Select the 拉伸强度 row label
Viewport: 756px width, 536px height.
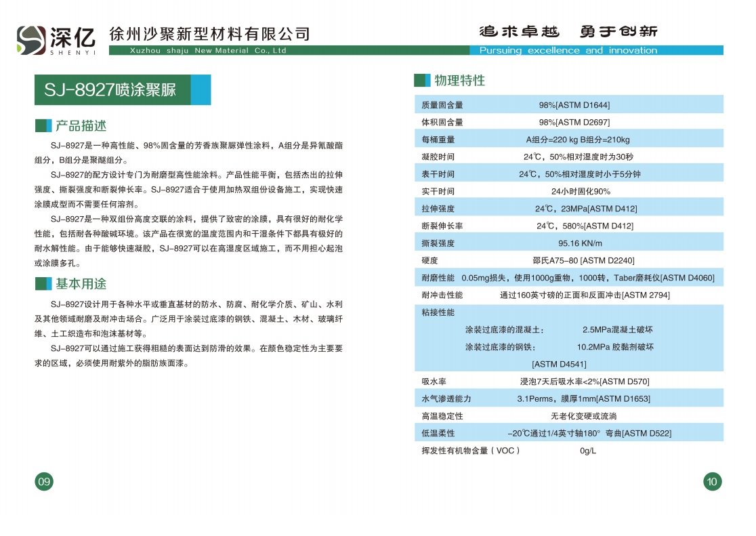click(x=438, y=209)
